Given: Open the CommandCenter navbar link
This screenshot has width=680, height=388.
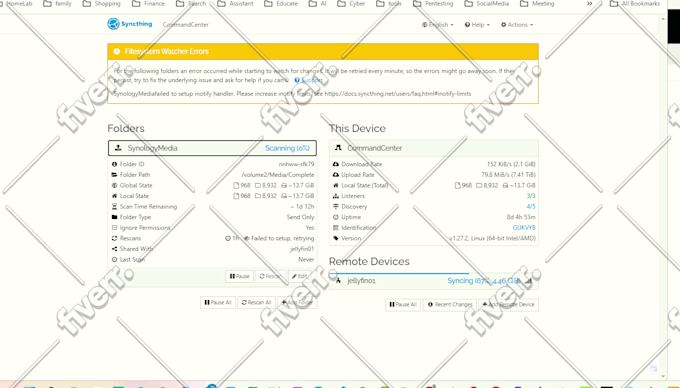Looking at the screenshot, I should coord(186,25).
